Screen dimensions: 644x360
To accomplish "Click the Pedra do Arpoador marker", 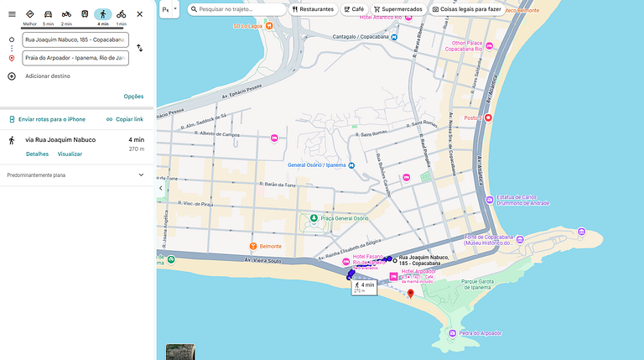I will pyautogui.click(x=453, y=333).
